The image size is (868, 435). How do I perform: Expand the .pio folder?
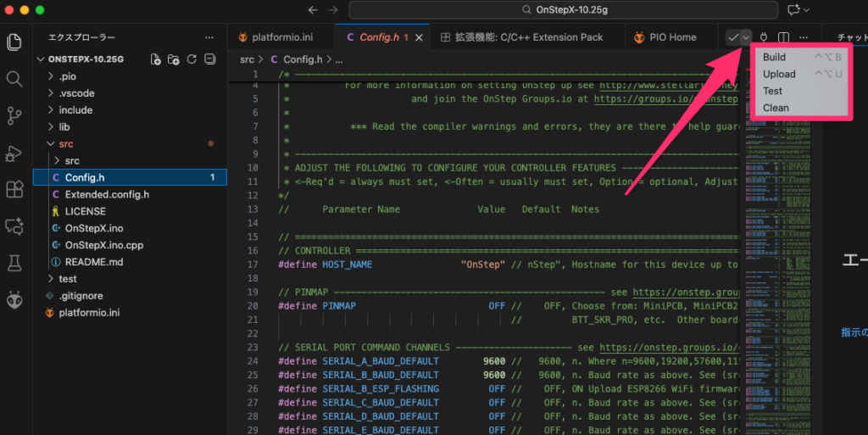(61, 76)
